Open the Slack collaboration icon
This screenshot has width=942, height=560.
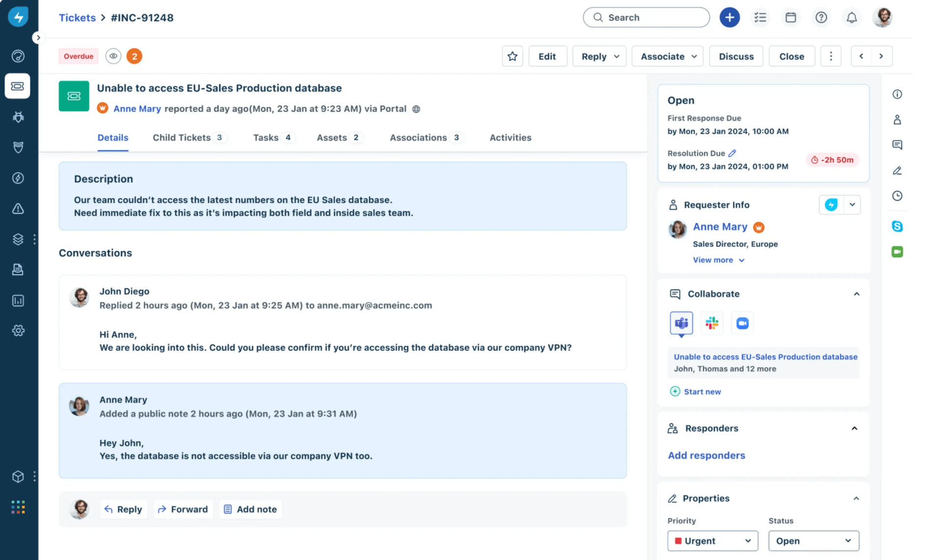click(x=711, y=323)
